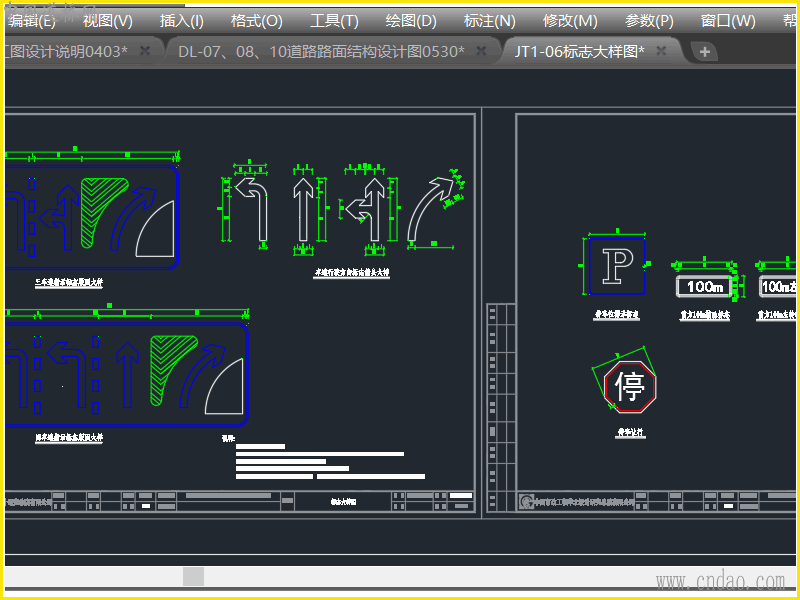The image size is (800, 600).
Task: Expand the 绘图(D) menu
Action: pyautogui.click(x=411, y=21)
